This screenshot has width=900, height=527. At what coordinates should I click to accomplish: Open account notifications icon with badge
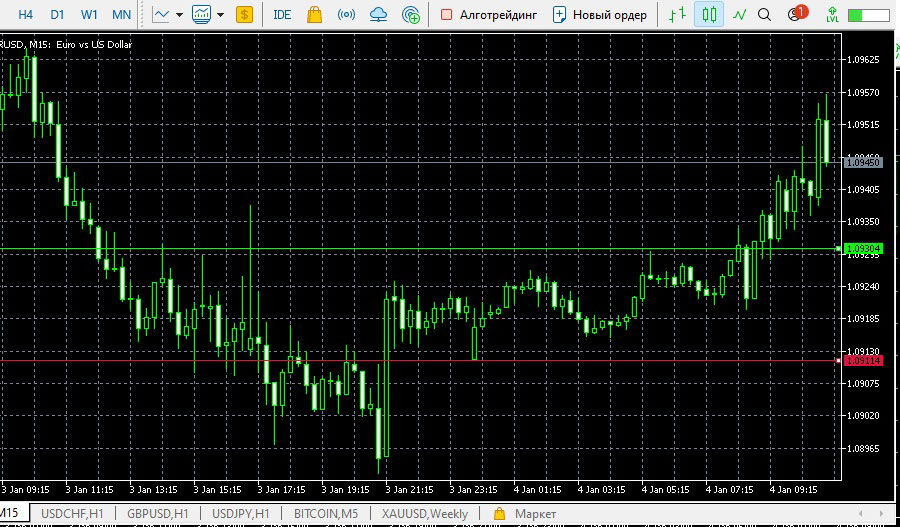(x=797, y=13)
